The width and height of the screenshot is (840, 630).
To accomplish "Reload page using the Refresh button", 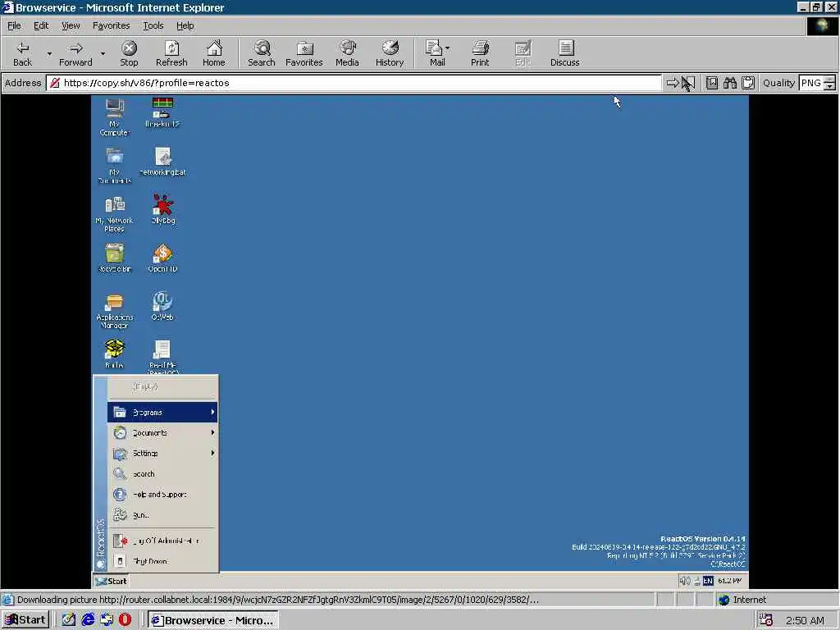I will click(171, 53).
